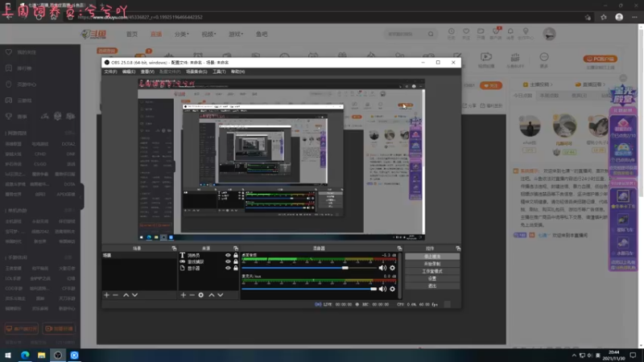Open the 更多 (more) circle menu on Douyu
The width and height of the screenshot is (644, 362).
(544, 60)
